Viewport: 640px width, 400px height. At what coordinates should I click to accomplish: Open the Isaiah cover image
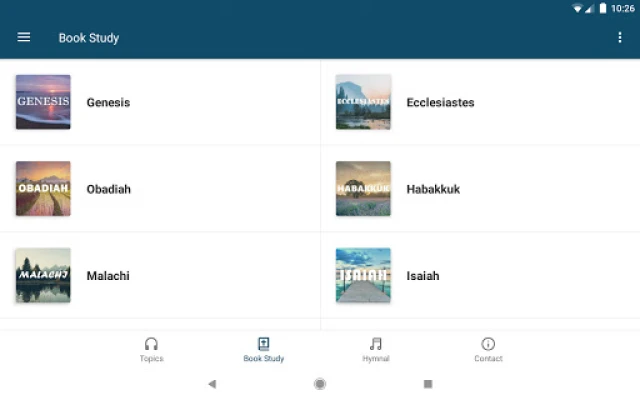coord(363,275)
